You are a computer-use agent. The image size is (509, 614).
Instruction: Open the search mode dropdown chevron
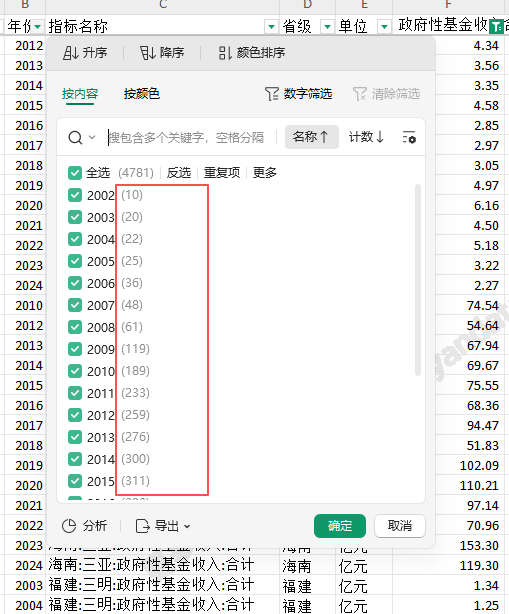click(92, 137)
